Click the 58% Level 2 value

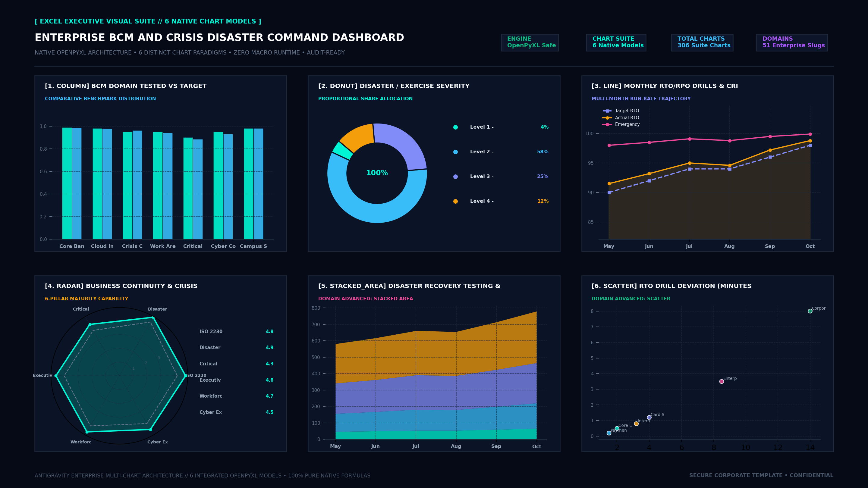(x=542, y=152)
